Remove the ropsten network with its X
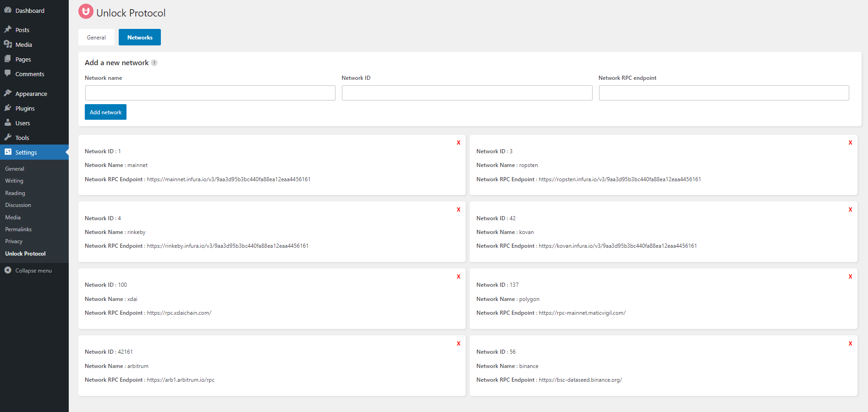 click(850, 143)
